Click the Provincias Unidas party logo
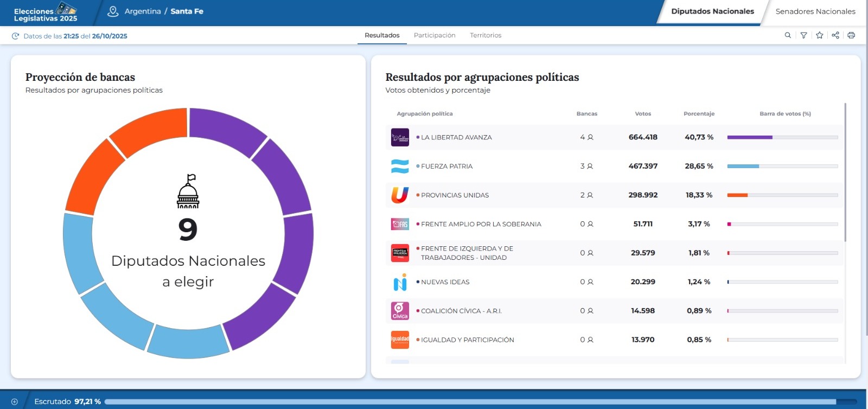Screen dimensions: 868x409 [400, 195]
